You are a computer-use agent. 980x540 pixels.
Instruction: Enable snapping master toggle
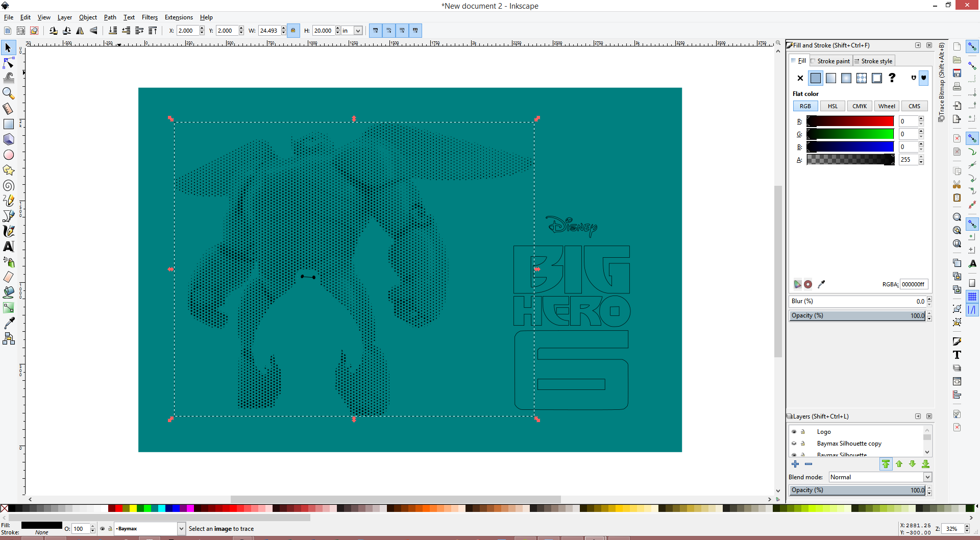pos(972,47)
